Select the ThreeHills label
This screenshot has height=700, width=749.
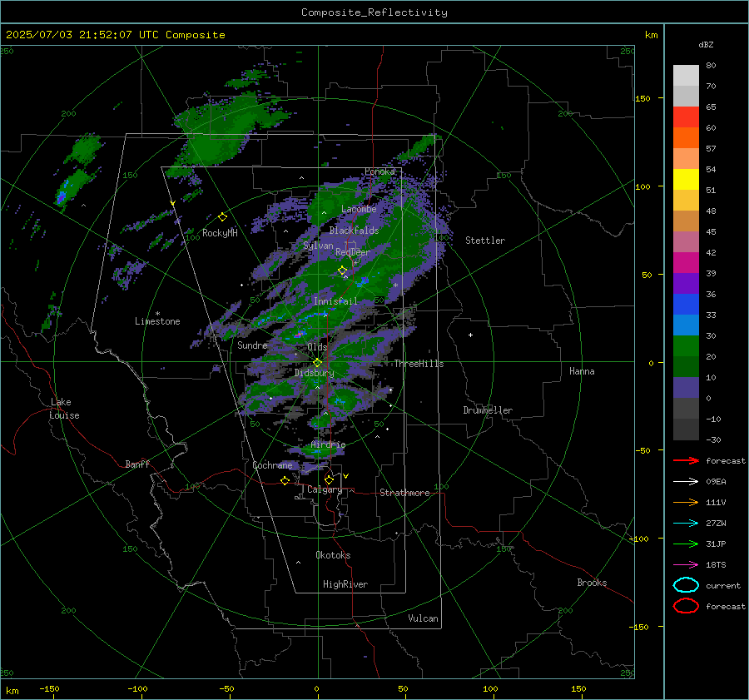[419, 364]
